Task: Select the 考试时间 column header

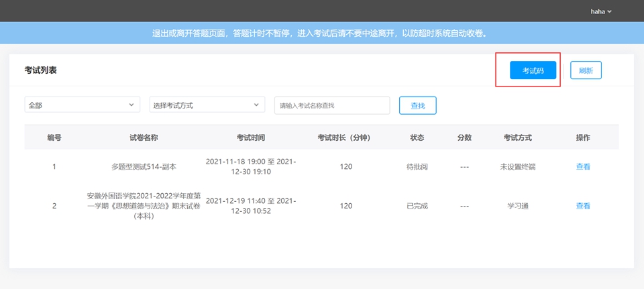Action: click(251, 137)
